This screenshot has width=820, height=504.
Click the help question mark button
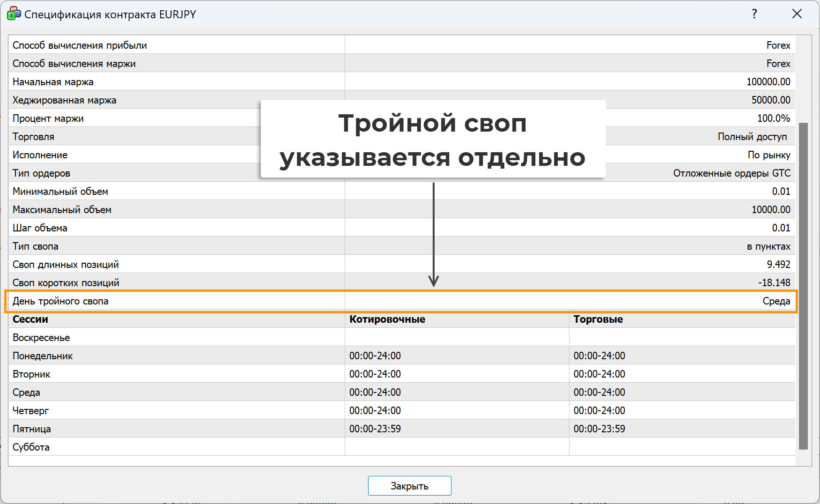(754, 14)
